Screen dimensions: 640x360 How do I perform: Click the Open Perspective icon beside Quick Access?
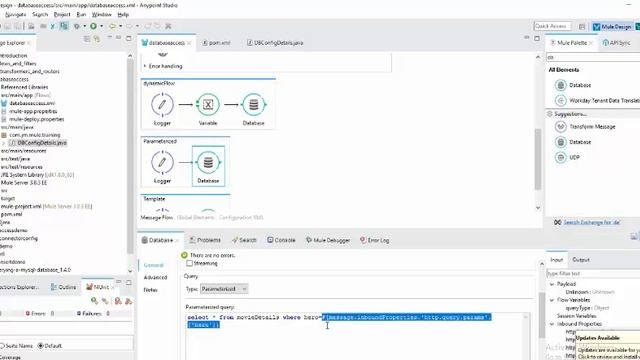(x=582, y=27)
